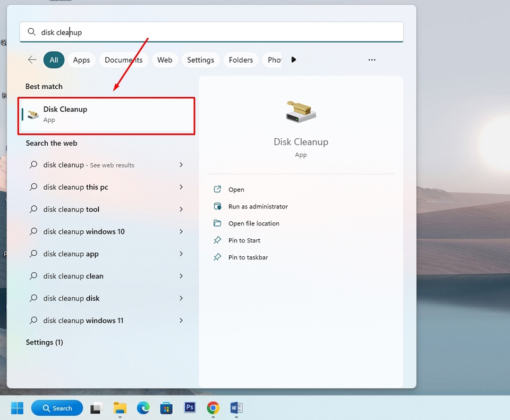Open Microsoft Word from the taskbar

(236, 408)
